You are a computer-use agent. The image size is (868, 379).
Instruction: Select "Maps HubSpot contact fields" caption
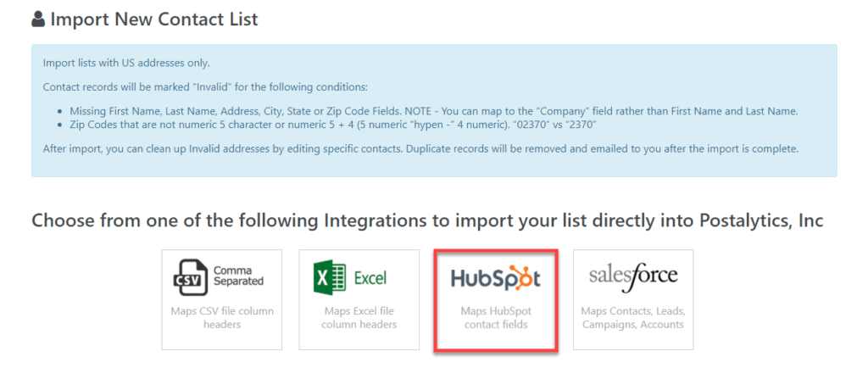pyautogui.click(x=496, y=317)
